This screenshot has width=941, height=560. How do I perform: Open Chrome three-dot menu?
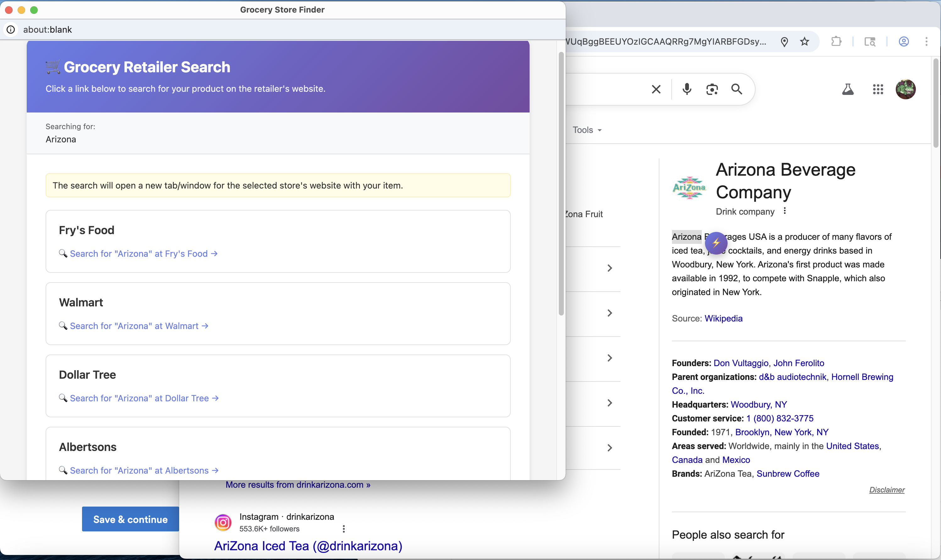click(x=926, y=41)
